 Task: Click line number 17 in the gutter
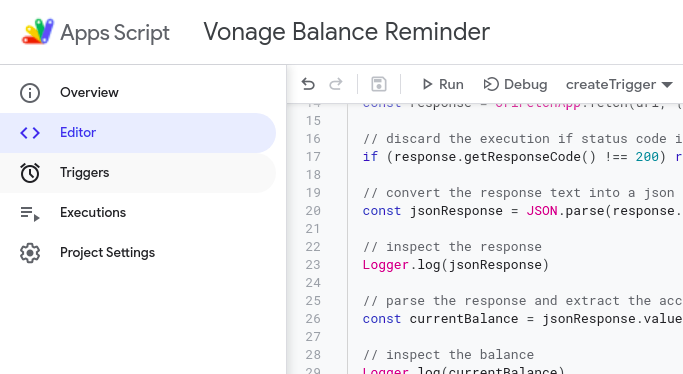[x=313, y=157]
